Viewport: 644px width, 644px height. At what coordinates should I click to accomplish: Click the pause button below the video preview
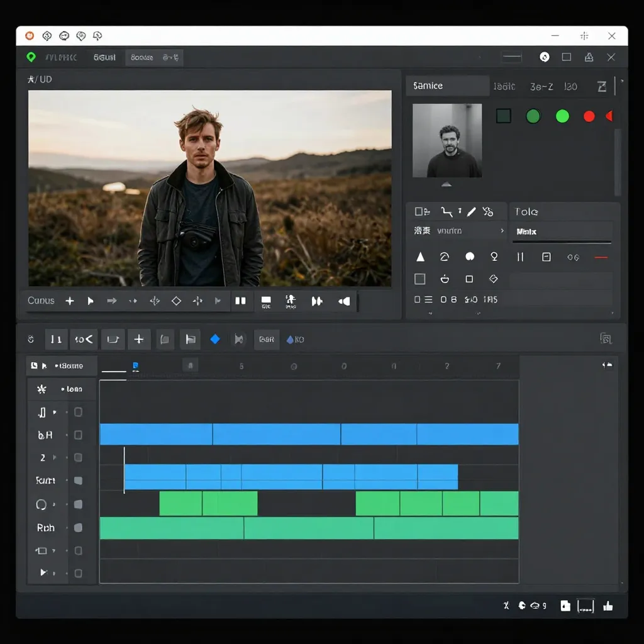click(x=240, y=301)
